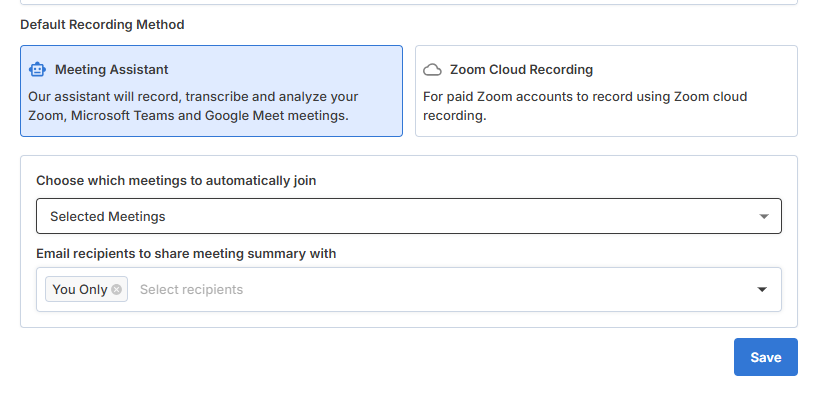Click the Meeting Assistant title text
Image resolution: width=818 pixels, height=405 pixels.
click(112, 70)
